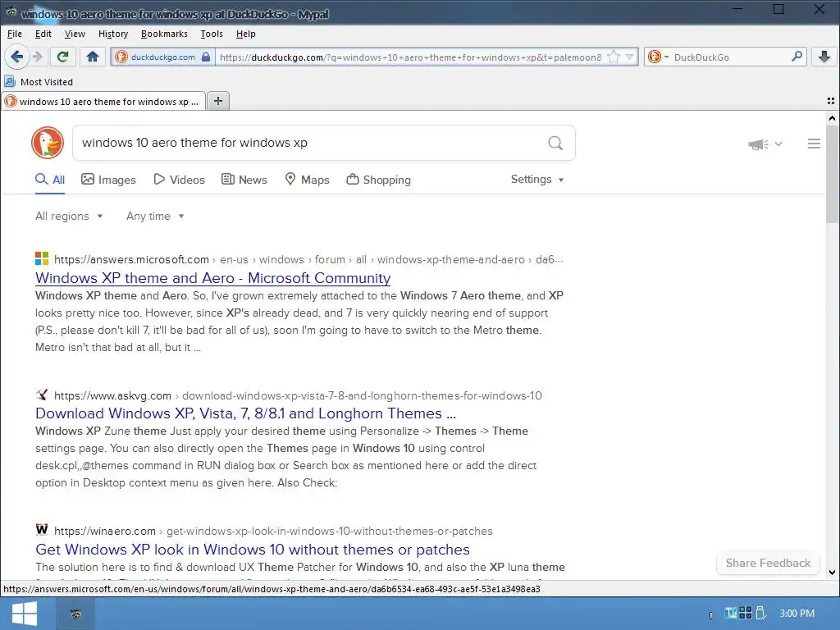Viewport: 840px width, 630px height.
Task: Open the Edit menu
Action: pos(43,34)
